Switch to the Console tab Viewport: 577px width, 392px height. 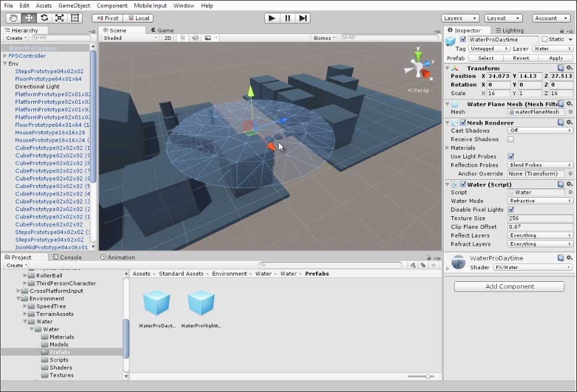(67, 257)
